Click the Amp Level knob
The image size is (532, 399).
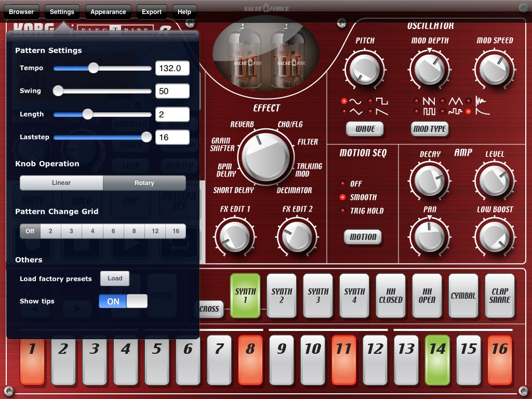(495, 180)
